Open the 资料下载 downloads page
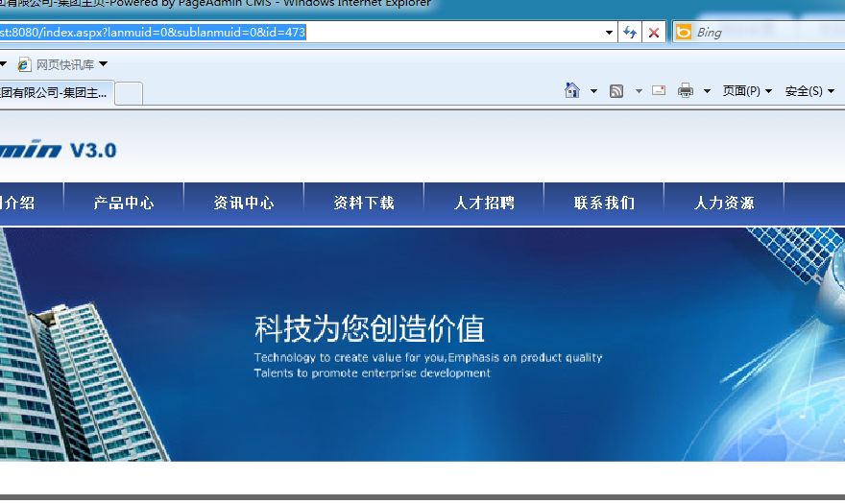This screenshot has width=845, height=504. click(x=364, y=203)
